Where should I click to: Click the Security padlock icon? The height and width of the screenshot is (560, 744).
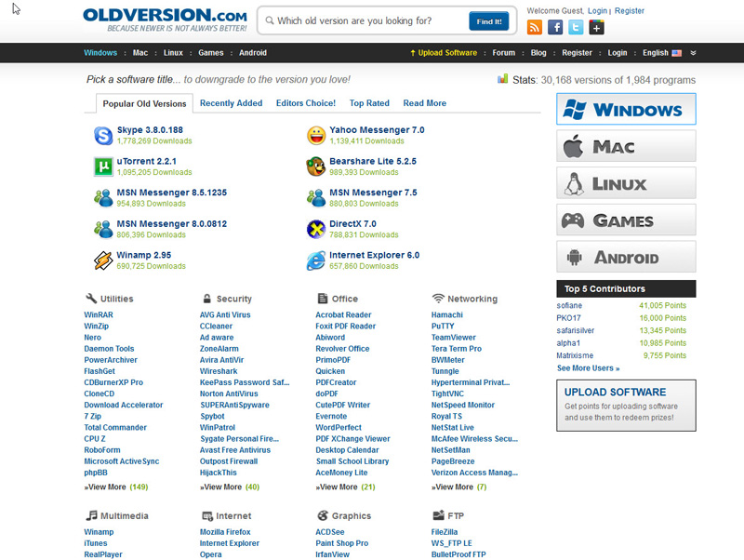[206, 299]
